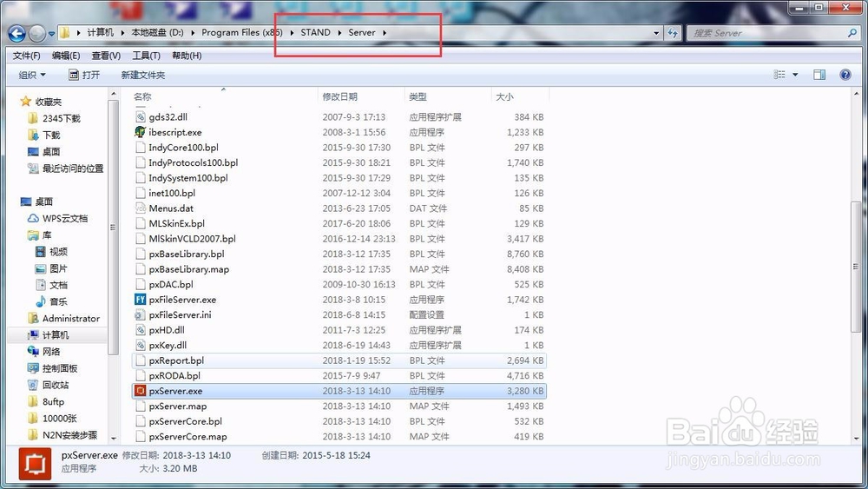Expand the arrow after Server breadcrumb
This screenshot has height=489, width=868.
pyautogui.click(x=385, y=33)
